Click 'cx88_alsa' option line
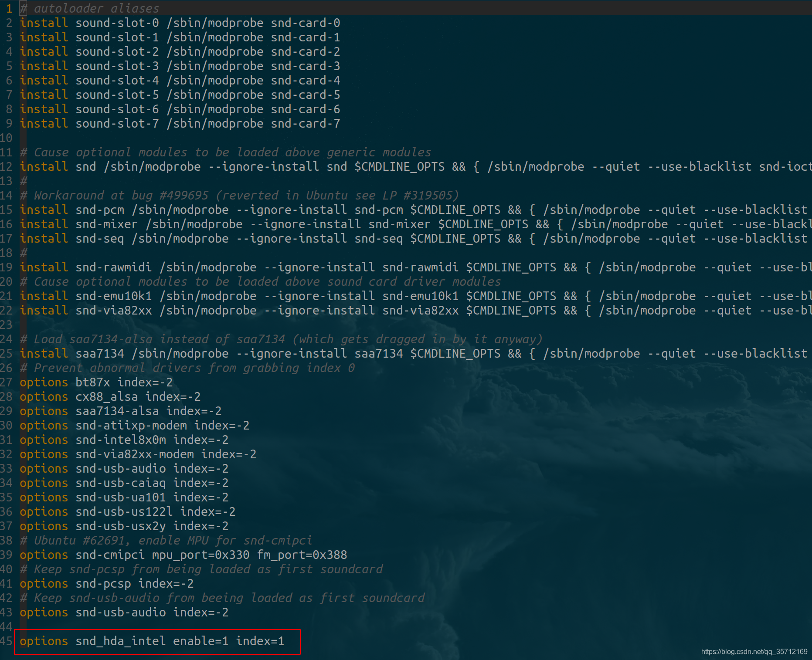The image size is (812, 660). [x=110, y=396]
